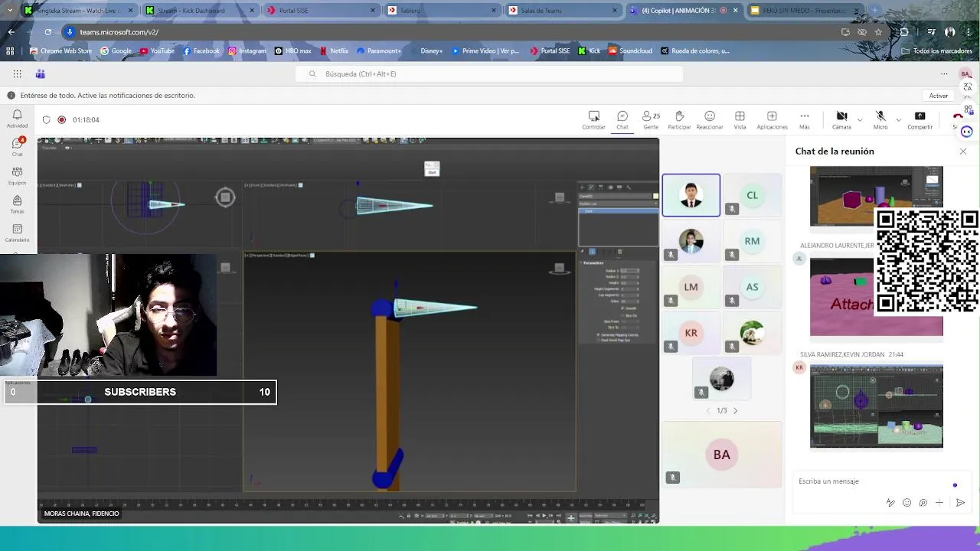This screenshot has height=551, width=980.
Task: Unmute the microphone with Micro
Action: click(x=880, y=119)
